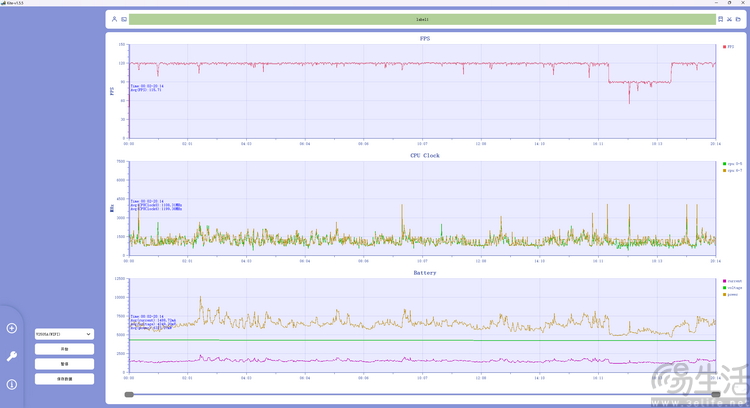Image resolution: width=750 pixels, height=408 pixels.
Task: Click the user profile icon in top bar
Action: tap(113, 19)
